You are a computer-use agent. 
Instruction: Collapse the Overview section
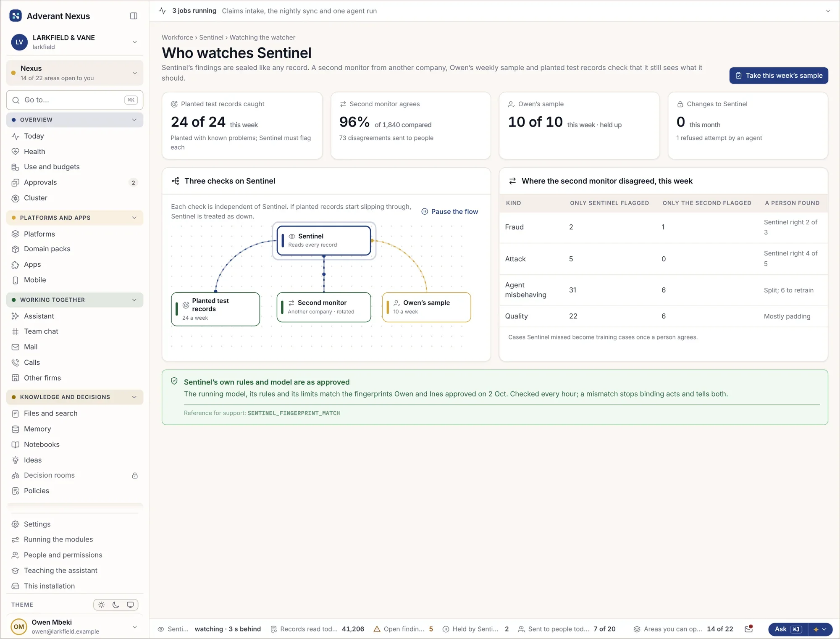click(75, 120)
